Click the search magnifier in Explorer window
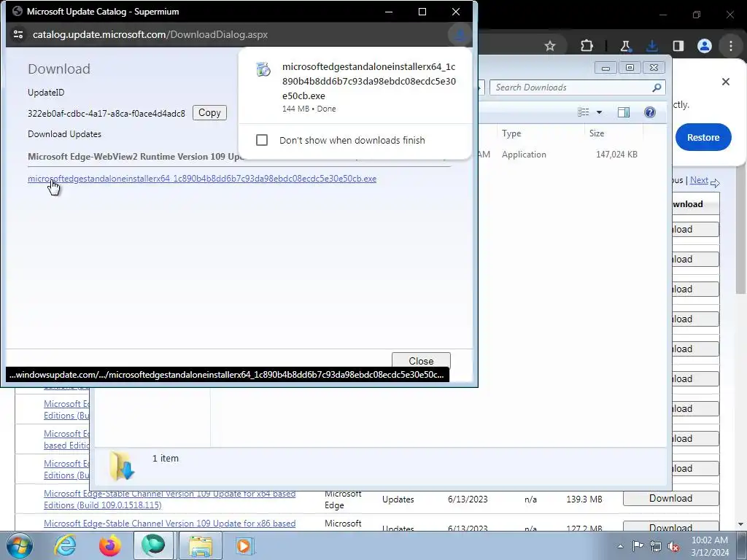 [657, 87]
